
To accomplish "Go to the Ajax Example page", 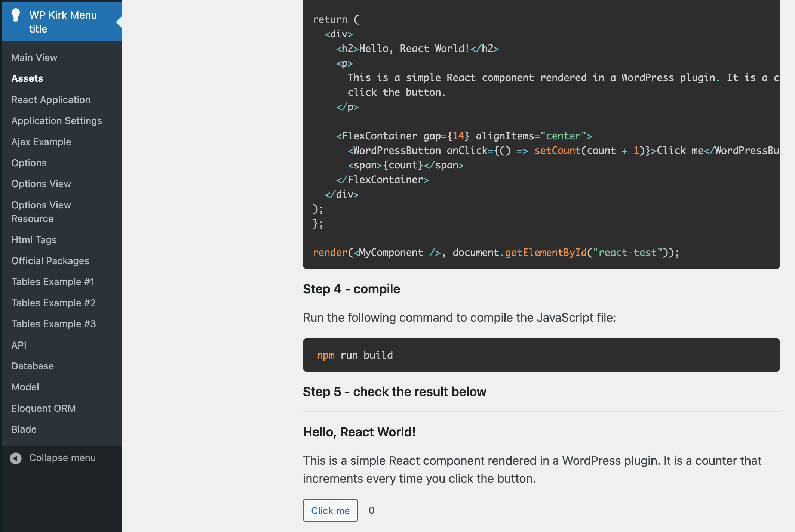I will pyautogui.click(x=41, y=142).
